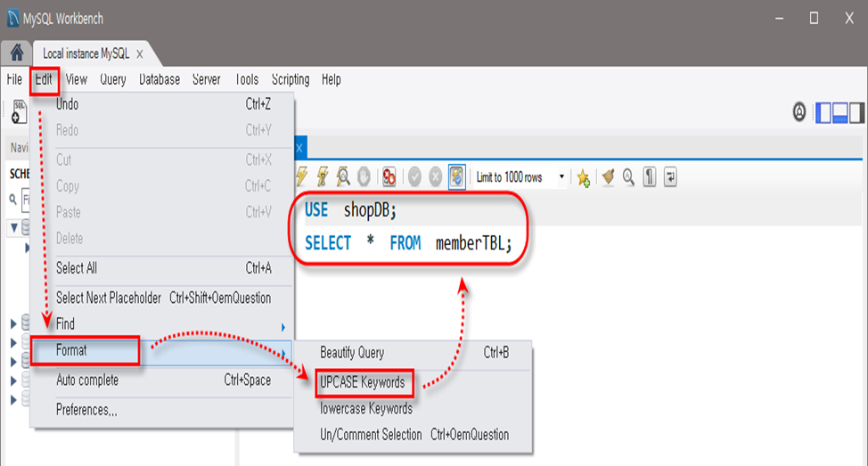Open the Server menu
Screen dimensions: 868x466
207,79
